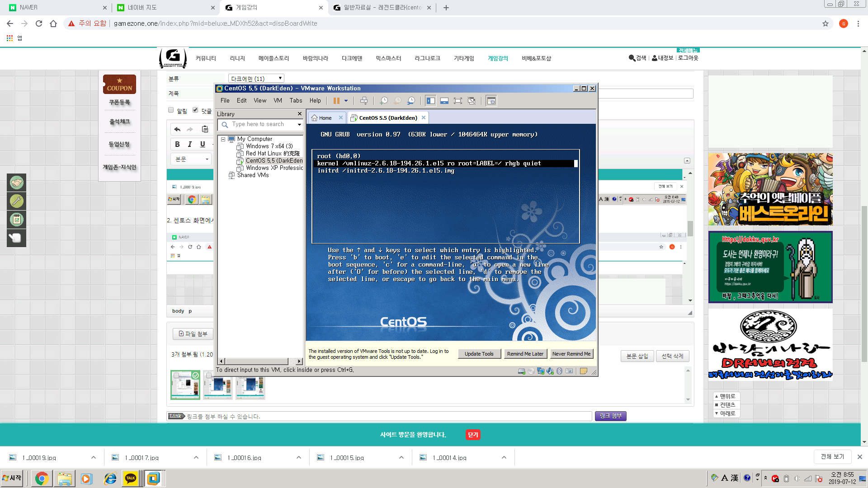
Task: Close the CentOS 5.5 (DarkEden) tab
Action: click(x=424, y=117)
